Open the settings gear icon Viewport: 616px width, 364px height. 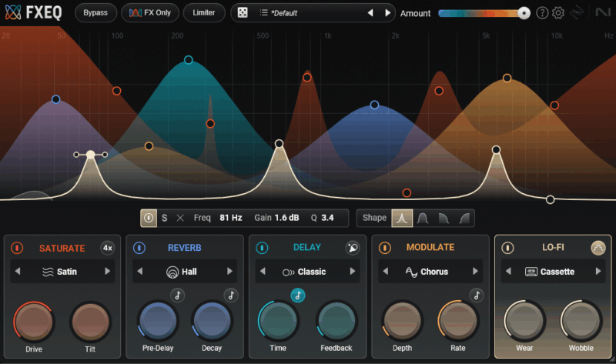(559, 13)
